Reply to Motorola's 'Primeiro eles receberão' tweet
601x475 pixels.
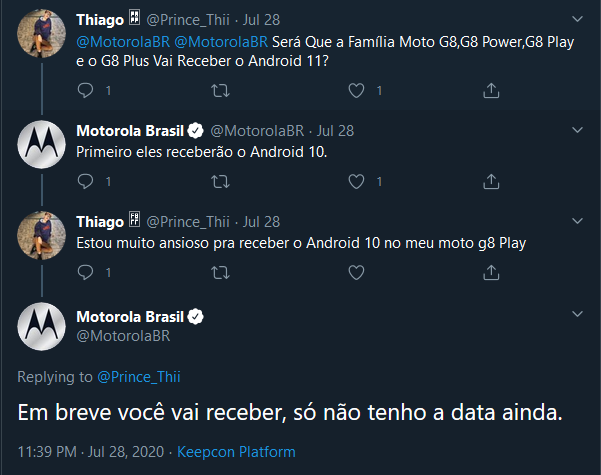pyautogui.click(x=85, y=181)
